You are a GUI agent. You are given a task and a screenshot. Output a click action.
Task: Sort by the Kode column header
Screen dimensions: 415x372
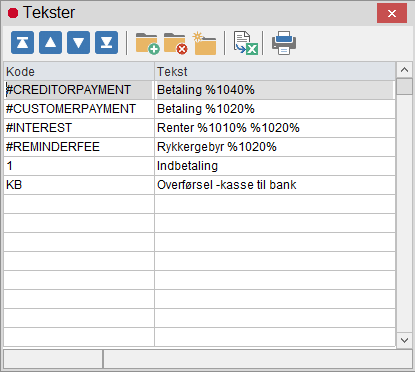[79, 71]
